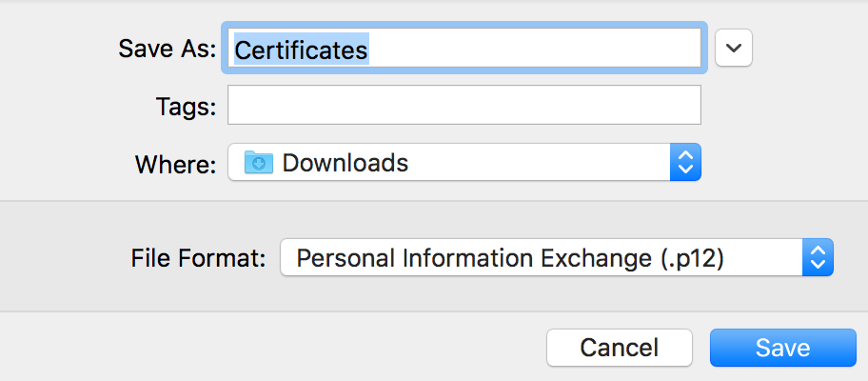868x381 pixels.
Task: Click the Save As: label
Action: pos(167,50)
